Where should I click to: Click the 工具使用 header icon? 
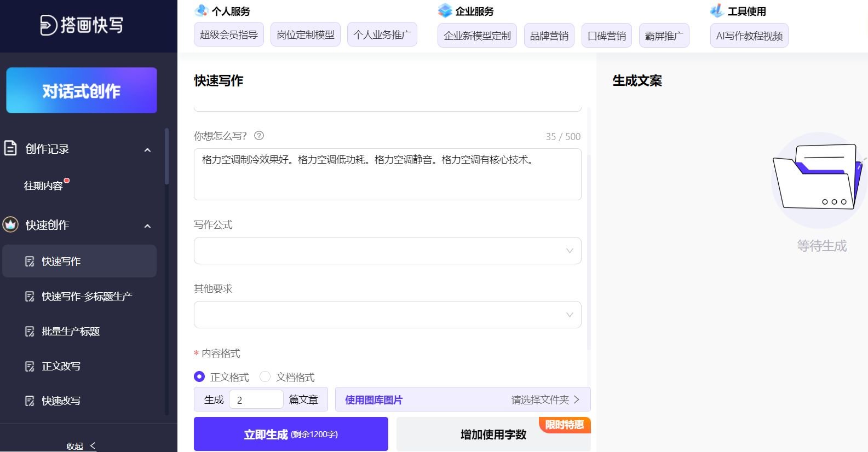[x=717, y=10]
